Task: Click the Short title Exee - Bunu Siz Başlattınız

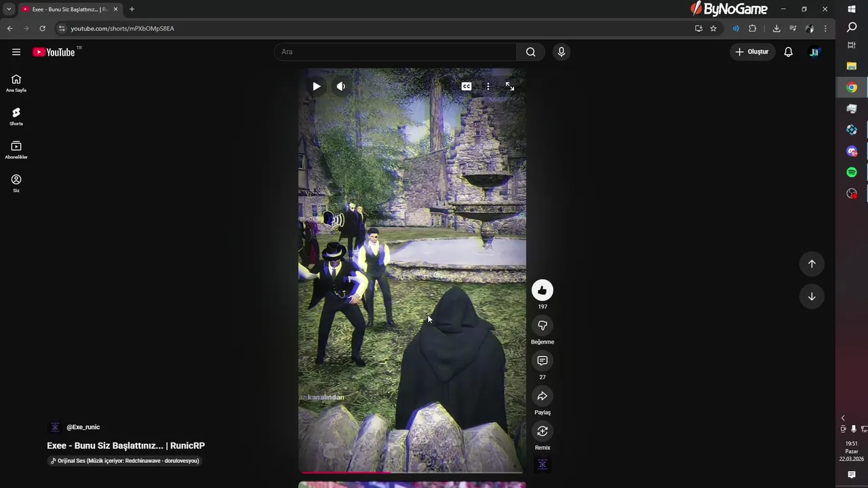Action: tap(125, 445)
